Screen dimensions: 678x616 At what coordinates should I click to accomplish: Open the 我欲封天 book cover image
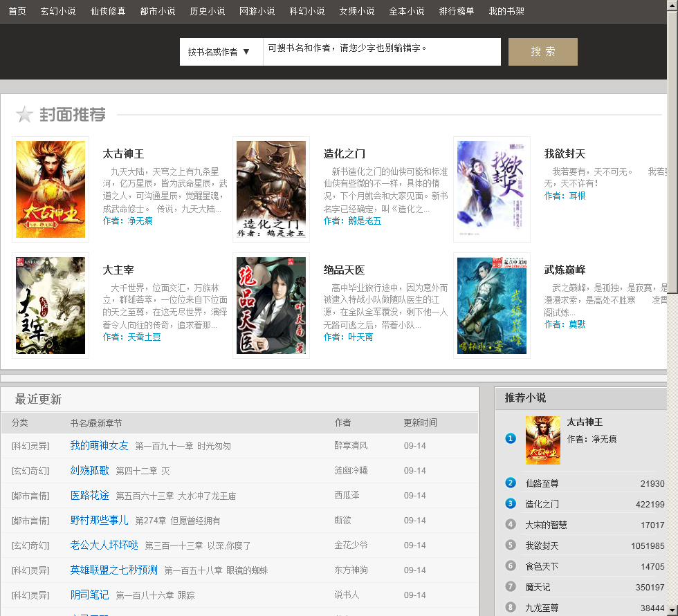click(492, 189)
